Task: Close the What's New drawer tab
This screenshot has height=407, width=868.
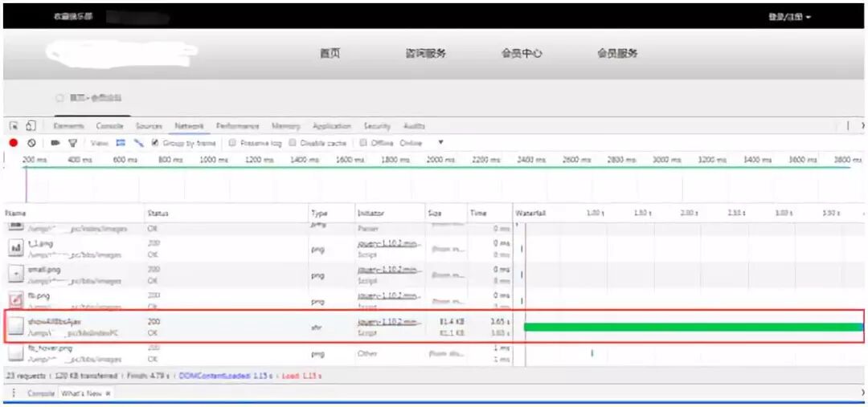Action: coord(108,393)
